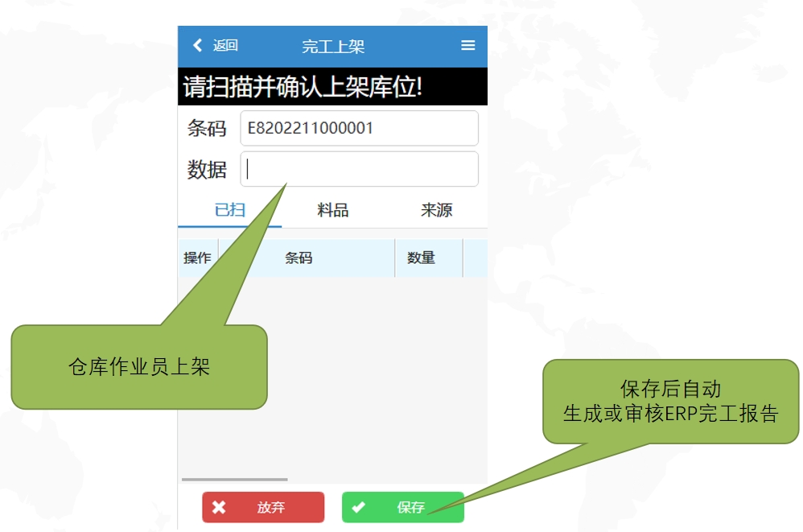
Task: Save with the green 保存 button
Action: coord(402,507)
